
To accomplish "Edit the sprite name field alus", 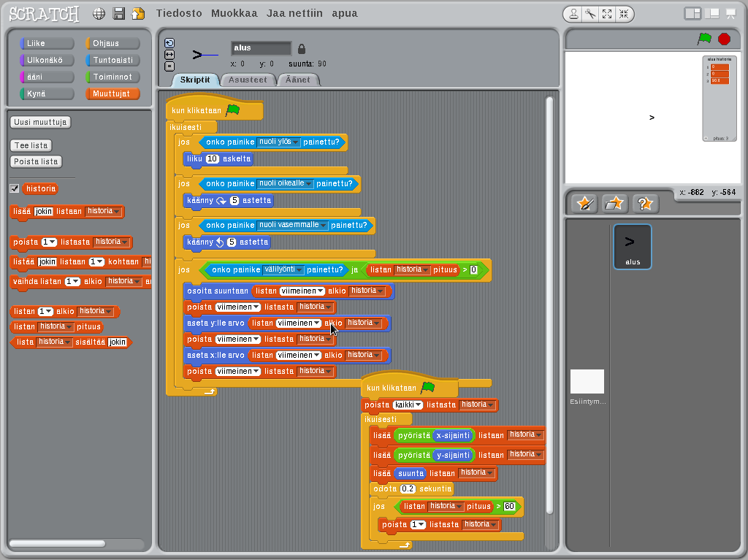I will pyautogui.click(x=261, y=47).
